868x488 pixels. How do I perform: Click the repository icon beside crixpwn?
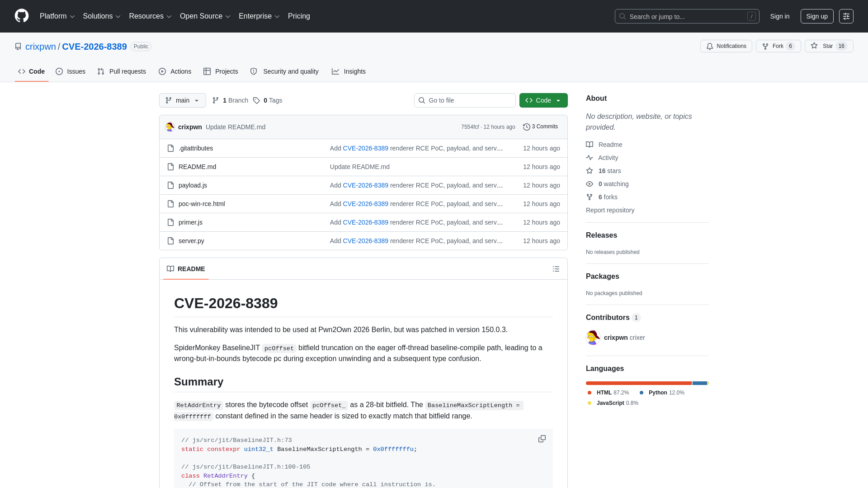[18, 47]
